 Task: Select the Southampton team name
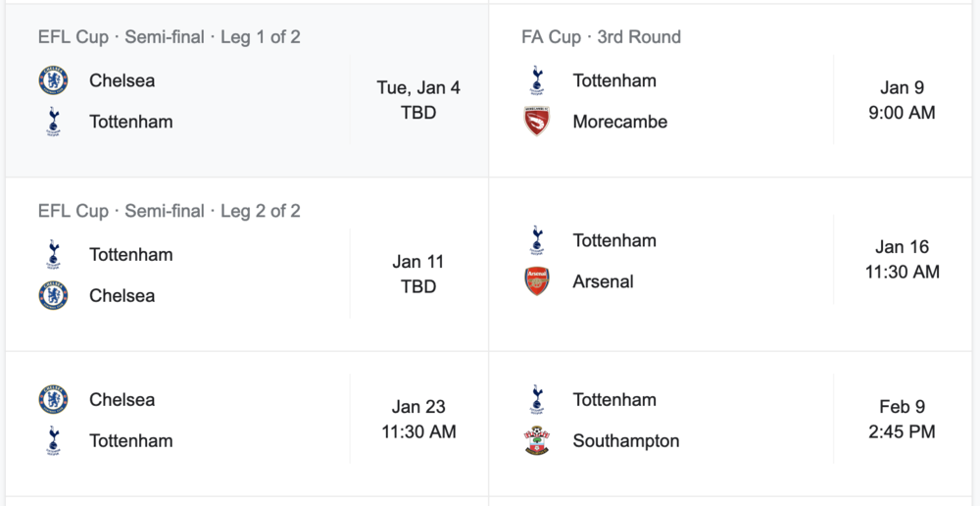(625, 441)
